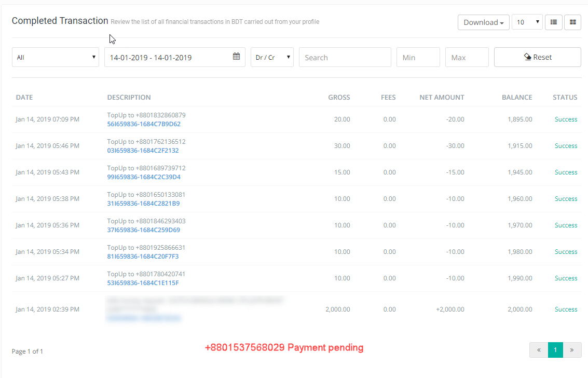Screen dimensions: 588x378
Task: Click the STATUS column header
Action: 565,98
